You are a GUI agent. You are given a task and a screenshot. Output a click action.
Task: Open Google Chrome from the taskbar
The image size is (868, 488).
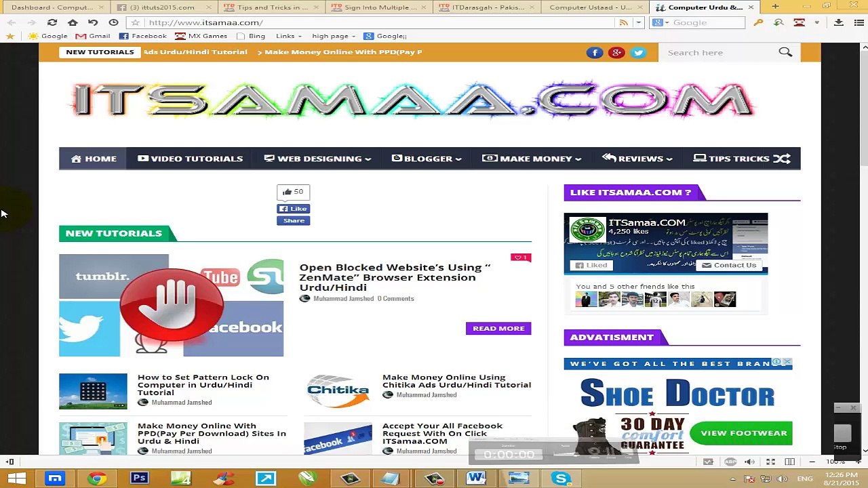pyautogui.click(x=97, y=479)
